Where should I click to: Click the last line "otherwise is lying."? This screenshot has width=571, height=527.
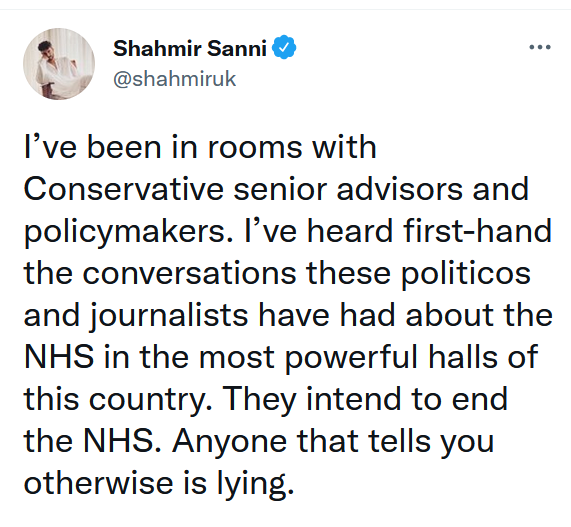click(x=159, y=484)
